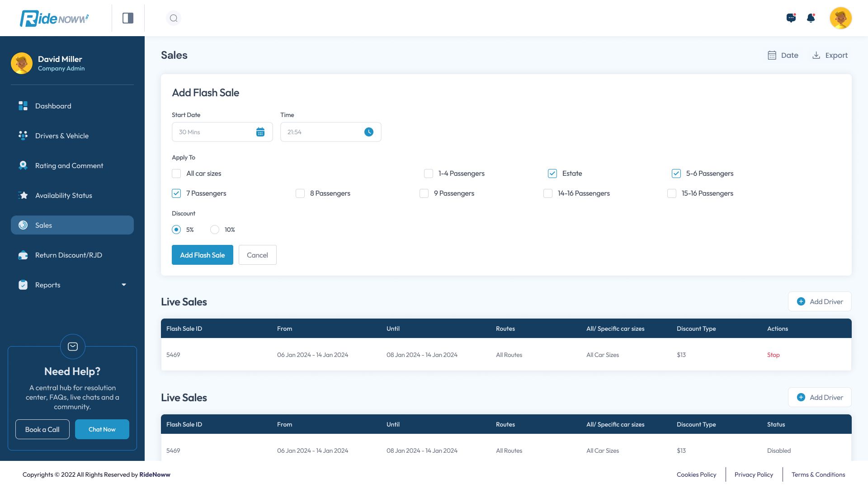Check the 9 Passengers box
Image resolution: width=868 pixels, height=488 pixels.
[424, 193]
